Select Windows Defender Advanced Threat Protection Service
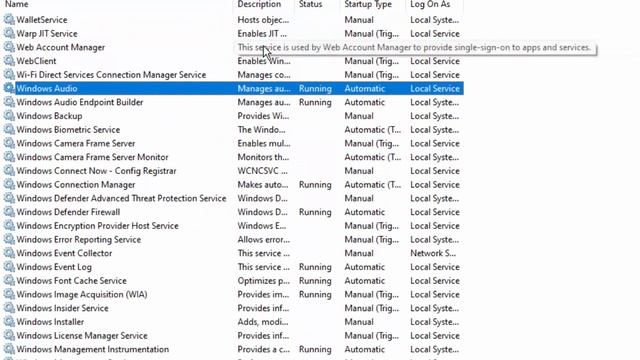The height and width of the screenshot is (360, 640). pos(121,198)
